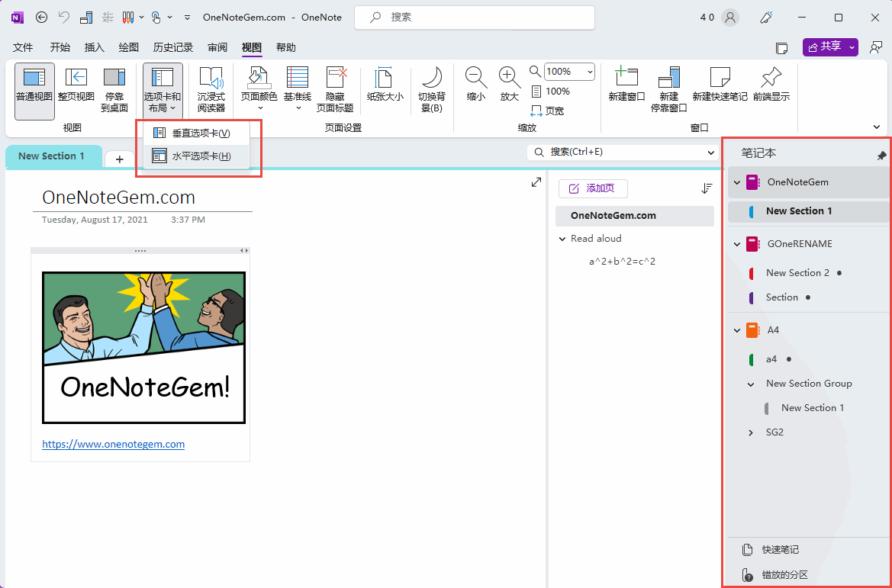Switch to 整页视图 full page view
The height and width of the screenshot is (588, 892).
coord(76,85)
